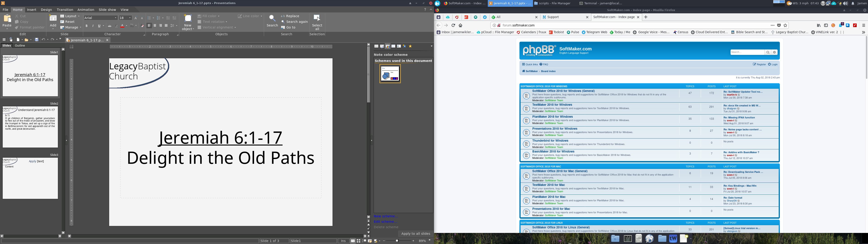The width and height of the screenshot is (868, 244).
Task: Open slide layout sidebar panel icon
Action: 376,46
